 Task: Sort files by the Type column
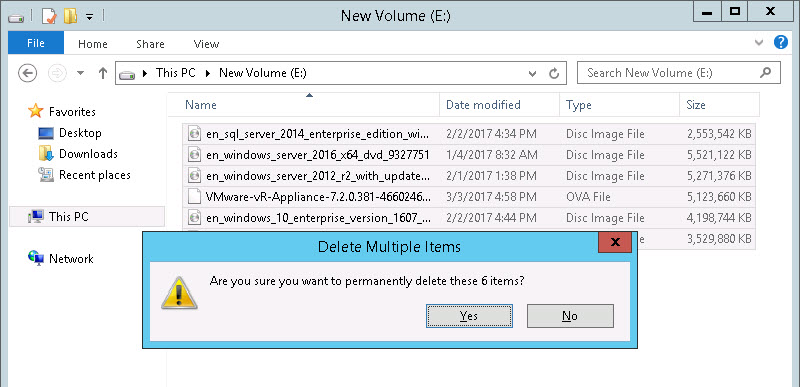pyautogui.click(x=619, y=105)
